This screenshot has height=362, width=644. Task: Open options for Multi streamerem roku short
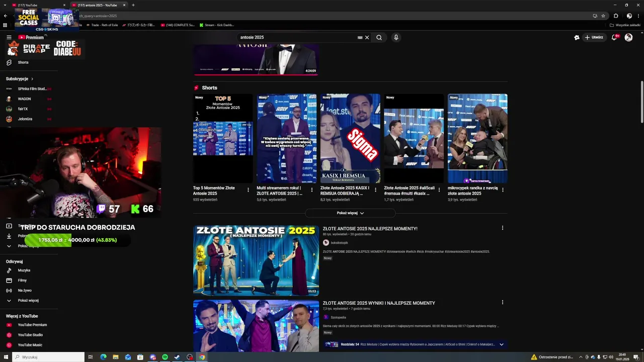point(311,190)
